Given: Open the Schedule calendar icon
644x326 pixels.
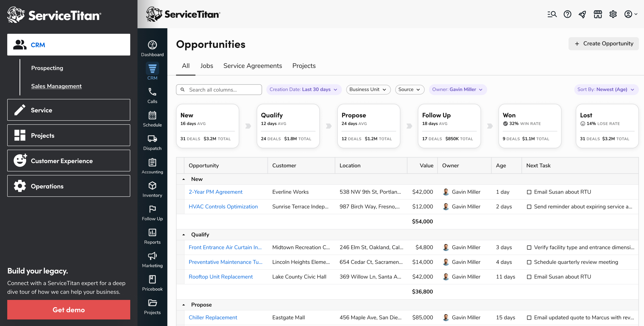Looking at the screenshot, I should coord(152,115).
